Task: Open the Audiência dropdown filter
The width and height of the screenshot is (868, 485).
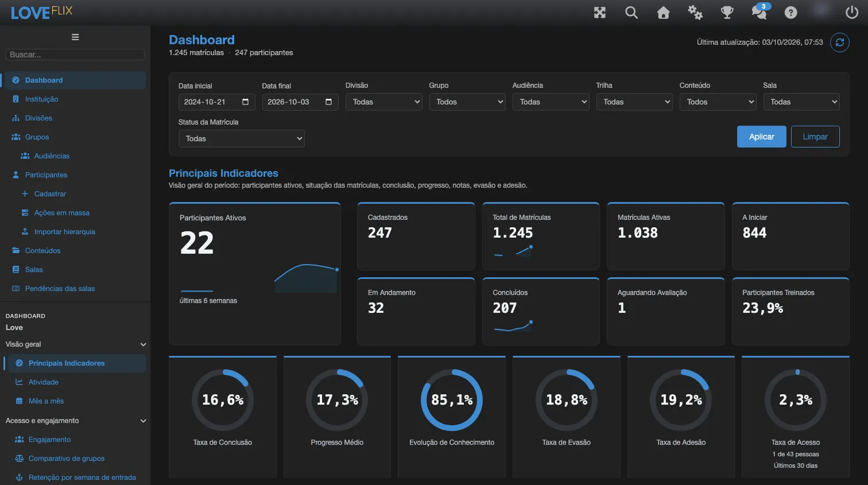Action: [x=551, y=102]
